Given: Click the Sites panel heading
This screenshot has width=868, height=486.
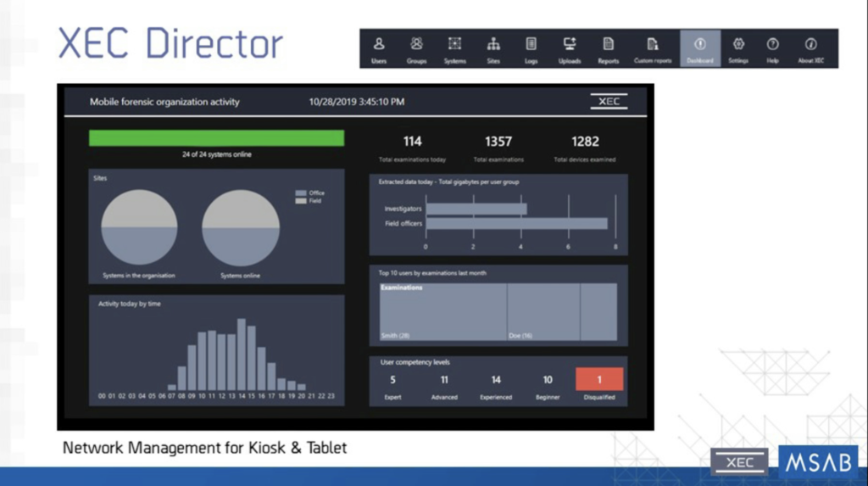Looking at the screenshot, I should pos(100,178).
